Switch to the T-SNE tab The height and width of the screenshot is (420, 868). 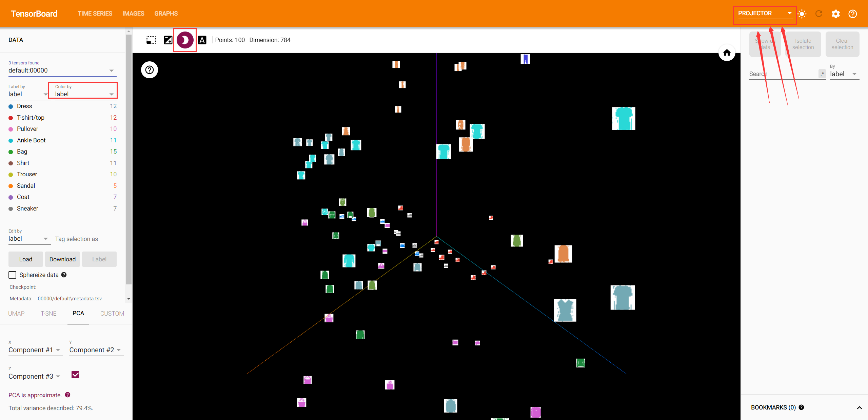point(48,314)
